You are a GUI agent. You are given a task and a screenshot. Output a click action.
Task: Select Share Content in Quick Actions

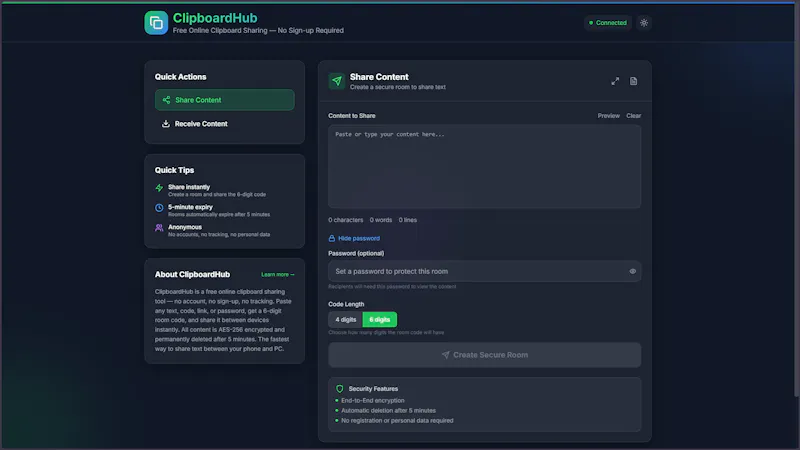point(224,100)
